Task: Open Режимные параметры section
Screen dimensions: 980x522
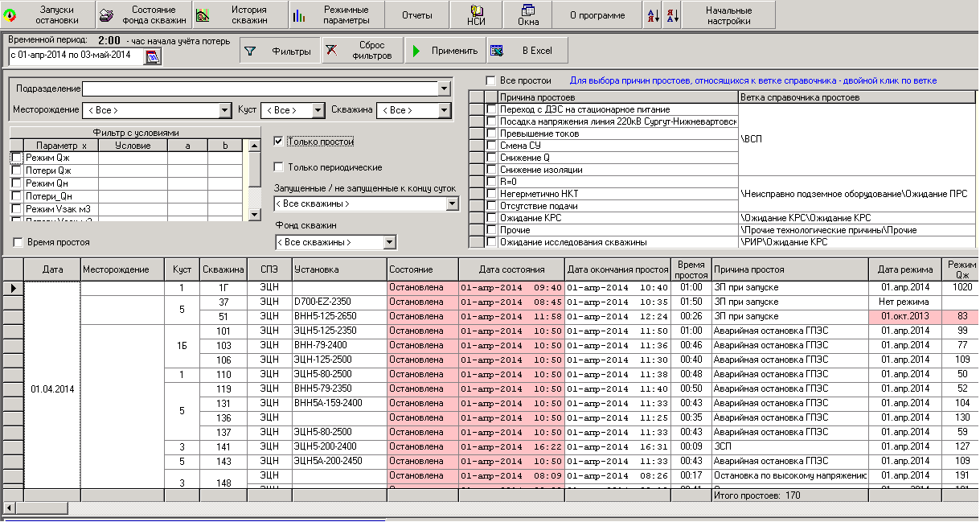Action: (335, 14)
